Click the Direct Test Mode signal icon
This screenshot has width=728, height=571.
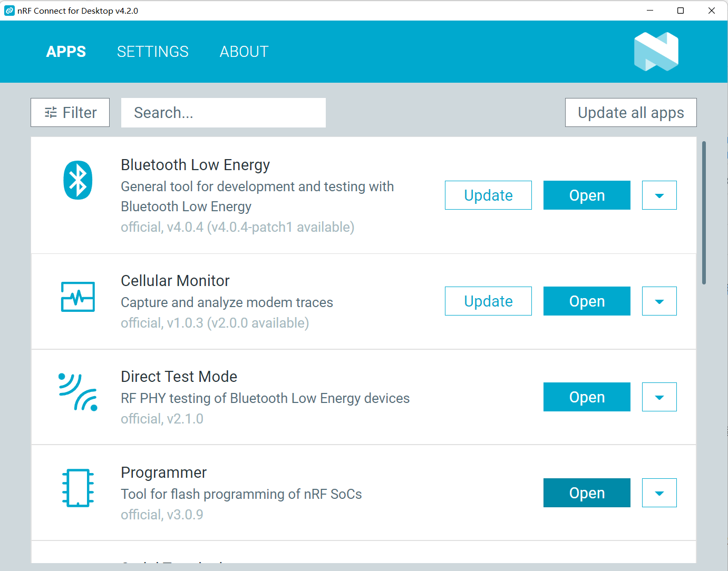point(78,392)
